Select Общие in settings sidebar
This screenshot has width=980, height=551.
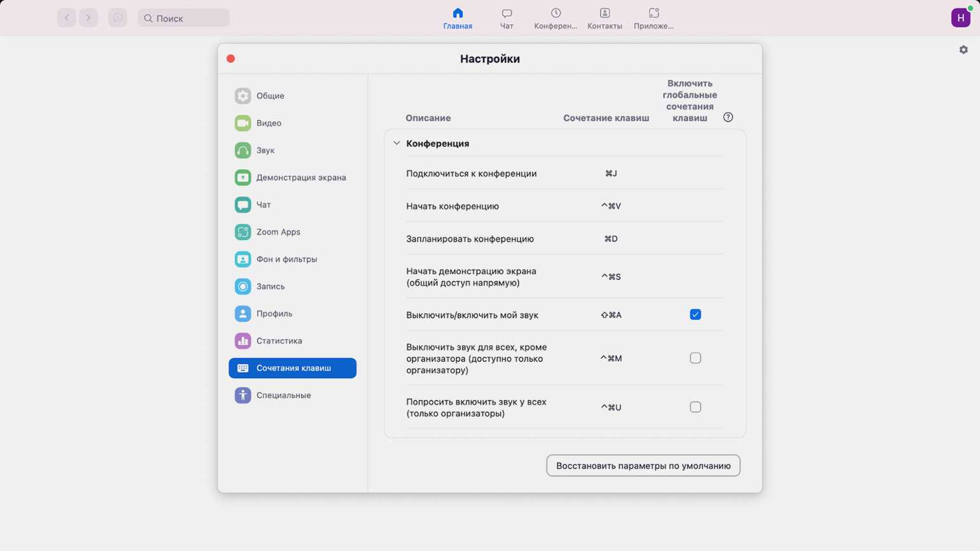pos(270,96)
